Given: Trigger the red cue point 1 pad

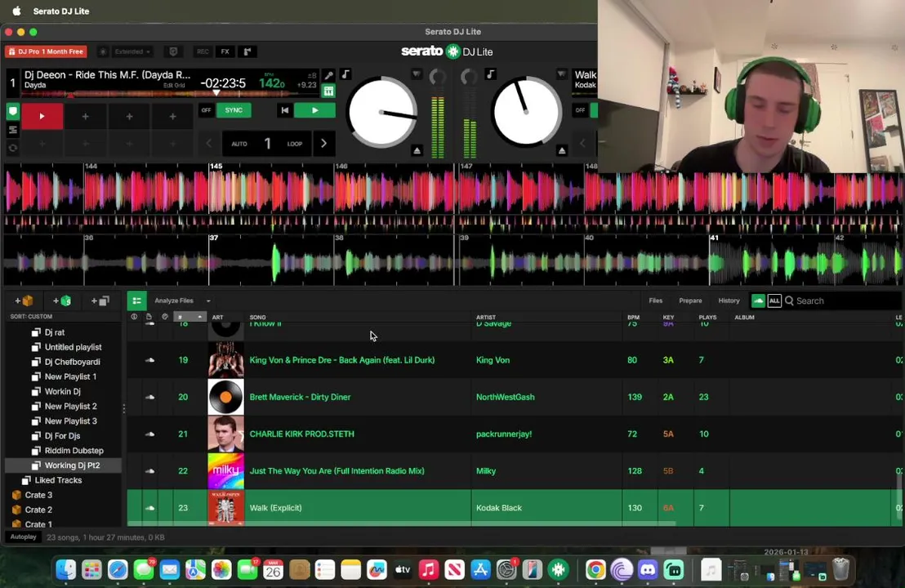Looking at the screenshot, I should click(x=42, y=117).
